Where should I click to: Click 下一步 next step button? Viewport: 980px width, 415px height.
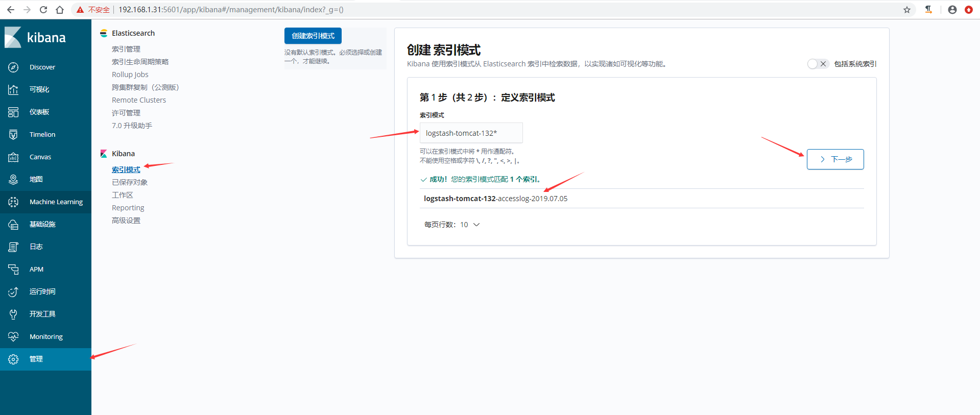tap(835, 159)
